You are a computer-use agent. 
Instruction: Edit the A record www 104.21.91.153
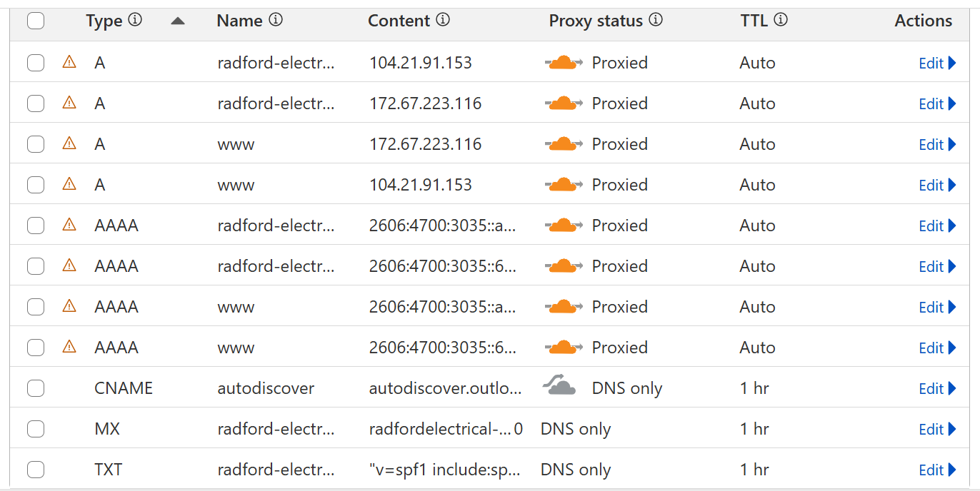(937, 185)
